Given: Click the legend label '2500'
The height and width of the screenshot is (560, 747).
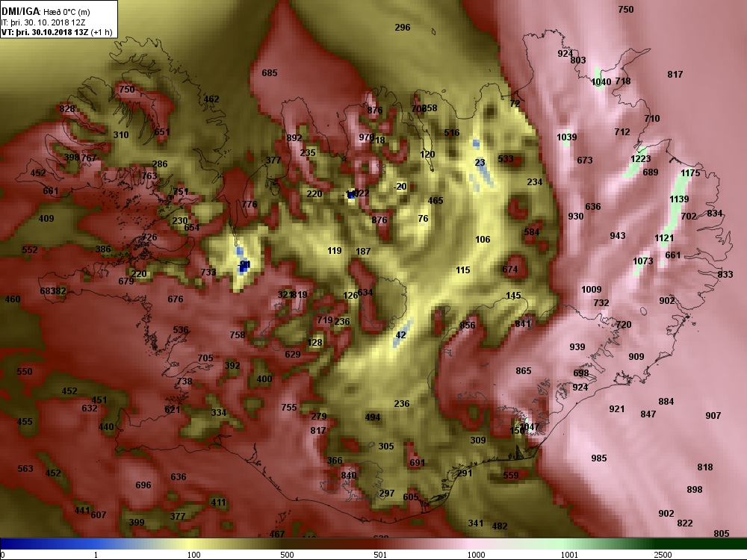Looking at the screenshot, I should coord(663,555).
